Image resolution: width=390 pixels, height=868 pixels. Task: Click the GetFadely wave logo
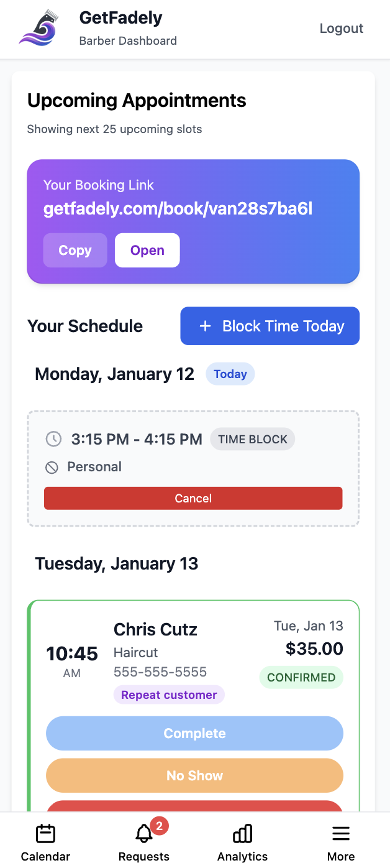(x=37, y=29)
